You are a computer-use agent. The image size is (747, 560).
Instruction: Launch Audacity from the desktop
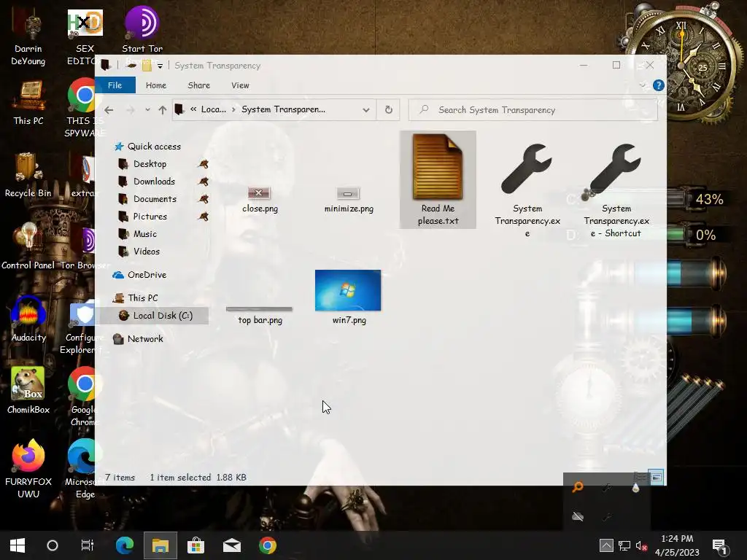click(28, 319)
